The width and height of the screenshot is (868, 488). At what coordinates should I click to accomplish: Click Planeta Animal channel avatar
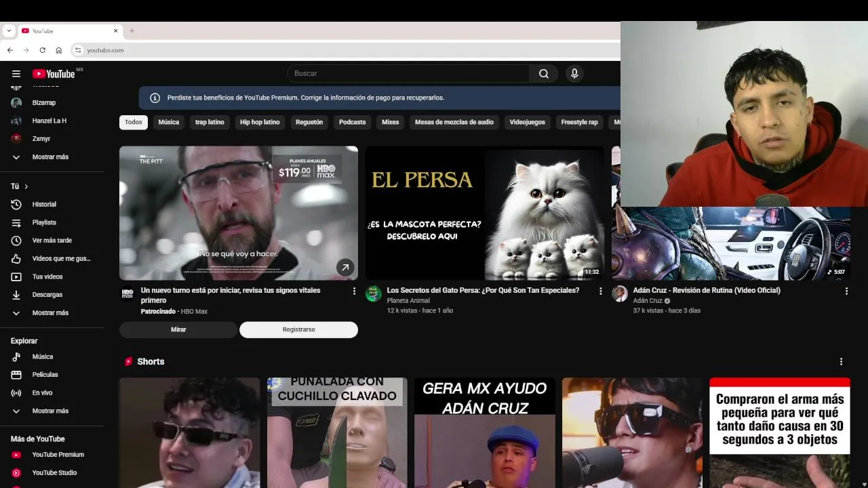pyautogui.click(x=374, y=293)
